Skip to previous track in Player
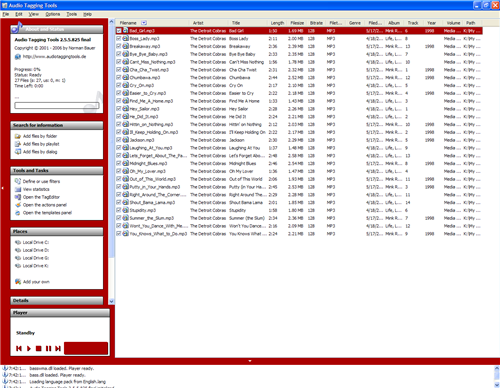The image size is (500, 388). [x=19, y=348]
